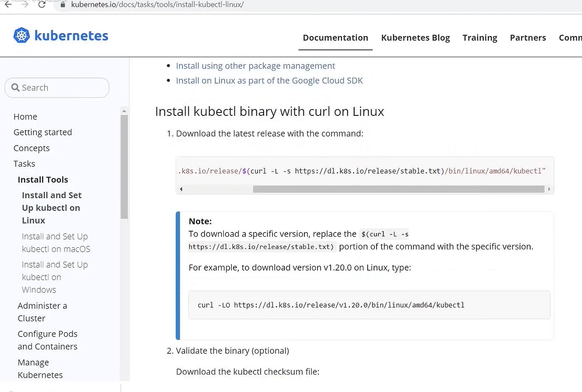Image resolution: width=582 pixels, height=392 pixels.
Task: Reload the page with refresh icon
Action: pyautogui.click(x=42, y=4)
